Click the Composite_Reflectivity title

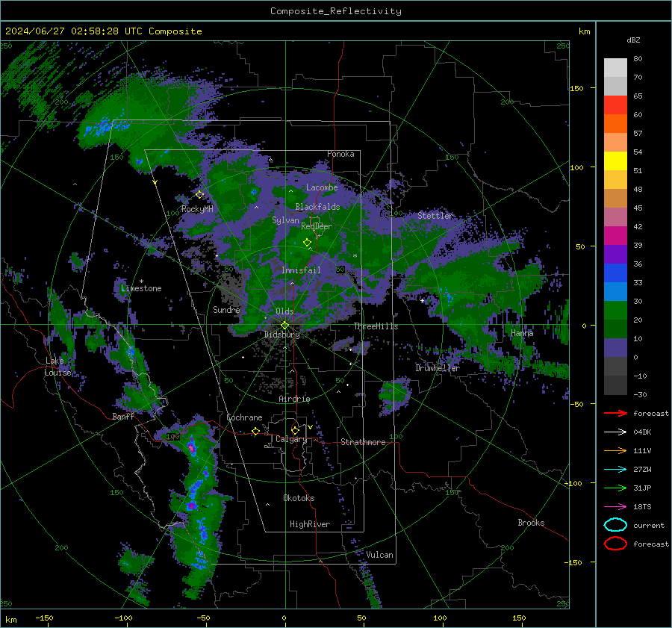pyautogui.click(x=336, y=11)
